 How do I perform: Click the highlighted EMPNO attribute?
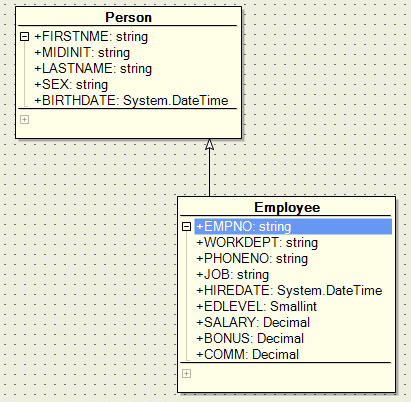(x=293, y=227)
